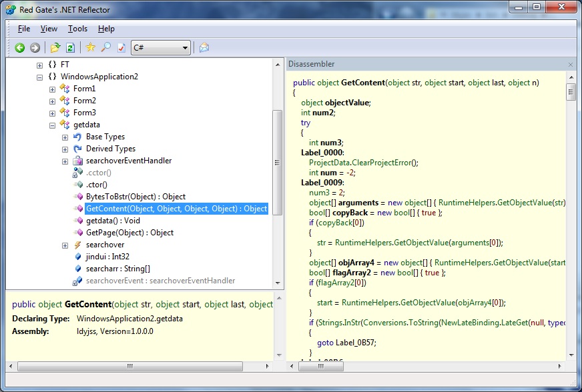Viewport: 582px width, 392px height.
Task: Click the Strings.InStr link in code
Action: click(x=339, y=323)
